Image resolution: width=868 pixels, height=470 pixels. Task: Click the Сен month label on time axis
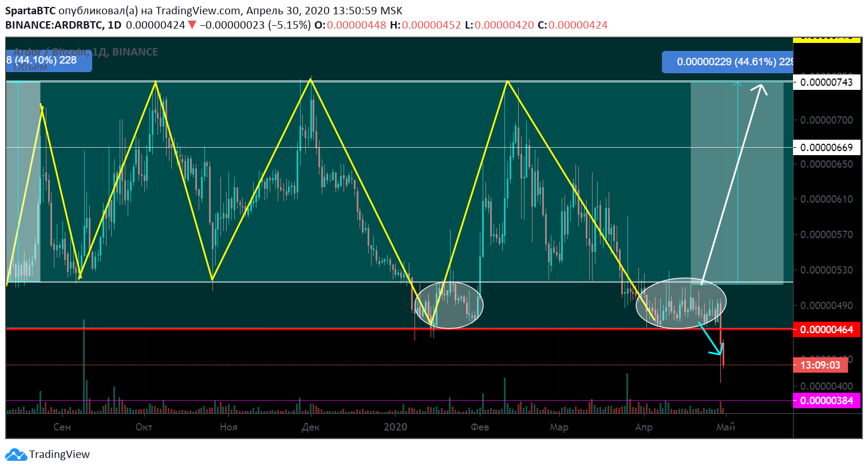pos(62,427)
